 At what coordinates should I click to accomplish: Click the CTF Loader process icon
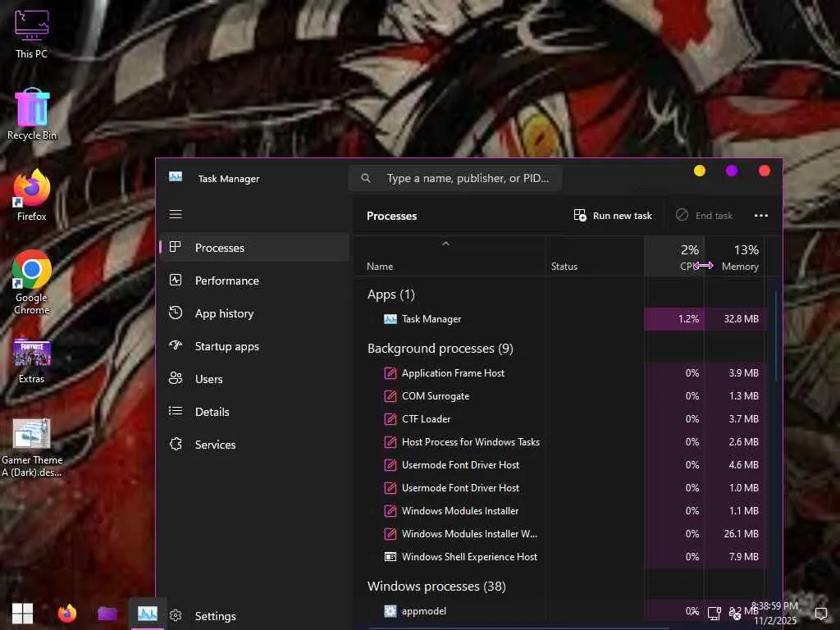pyautogui.click(x=390, y=419)
